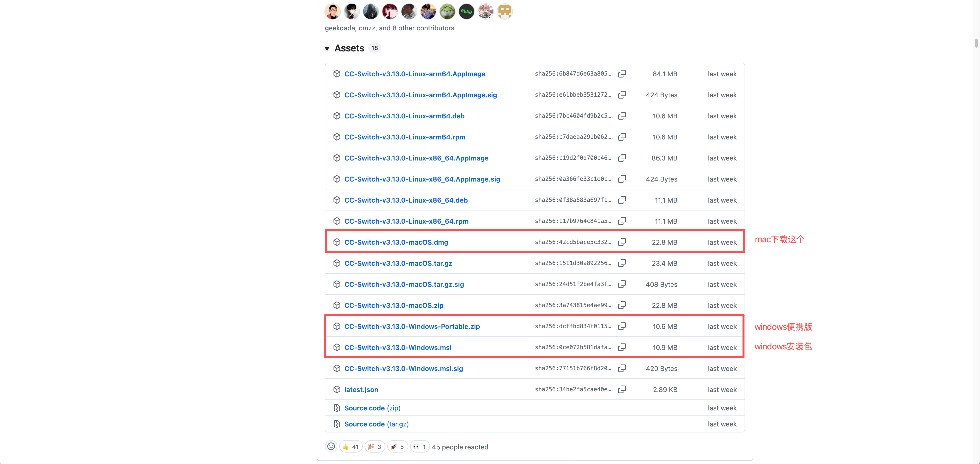The image size is (980, 464).
Task: Toggle the eyes reaction
Action: click(420, 447)
